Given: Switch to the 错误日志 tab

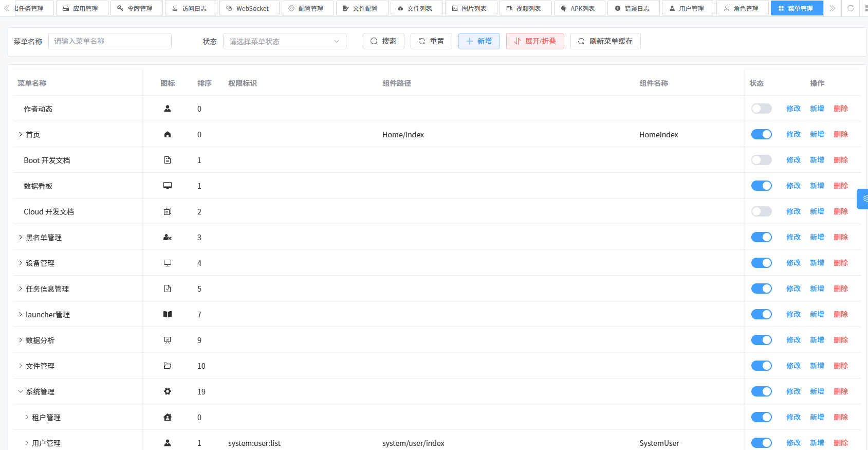Looking at the screenshot, I should click(633, 8).
